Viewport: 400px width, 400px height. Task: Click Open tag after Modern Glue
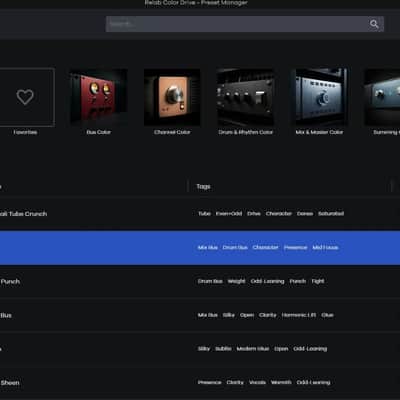[x=281, y=349]
